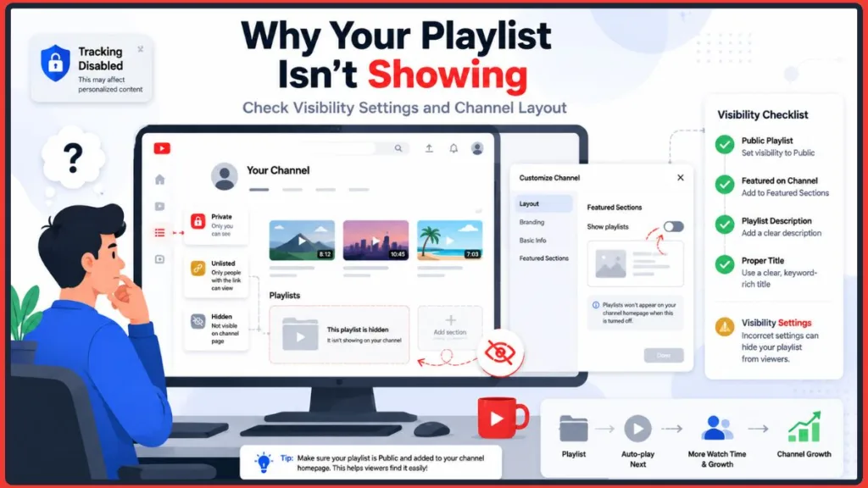The height and width of the screenshot is (488, 868).
Task: Click the orange Unlisted link icon
Action: click(198, 269)
